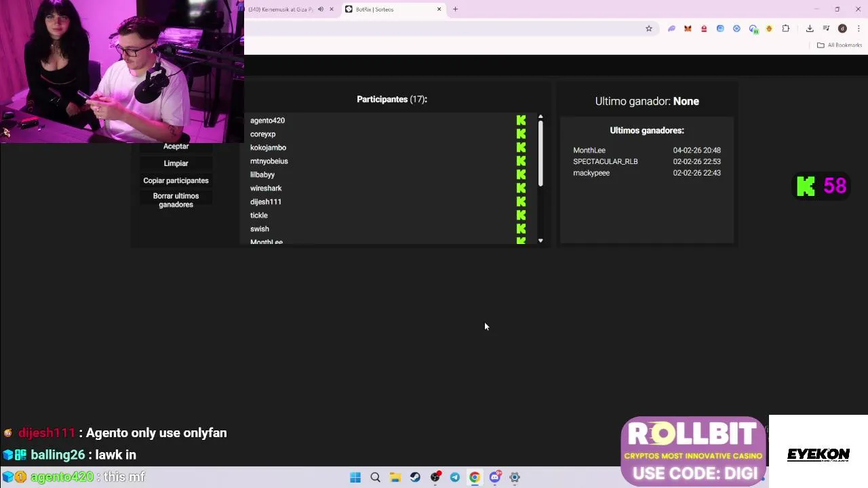Click the Kick icon beside kokojambo
Image resolution: width=868 pixels, height=488 pixels.
pyautogui.click(x=521, y=148)
